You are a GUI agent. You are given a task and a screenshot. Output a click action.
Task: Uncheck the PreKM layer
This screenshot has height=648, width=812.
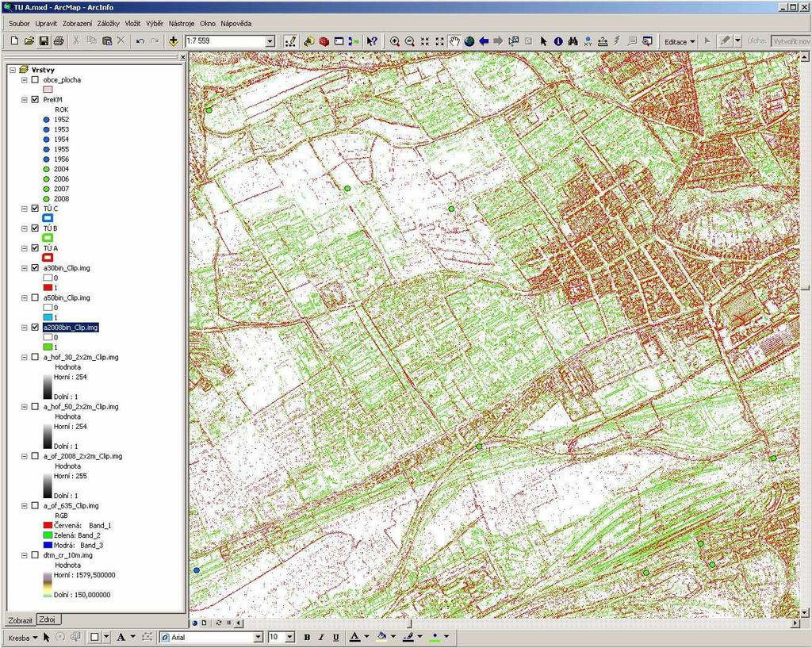pos(35,99)
